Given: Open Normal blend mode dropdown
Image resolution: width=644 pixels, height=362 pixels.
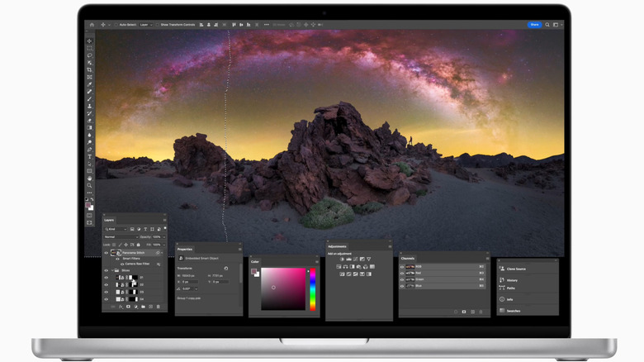Looking at the screenshot, I should pyautogui.click(x=121, y=237).
